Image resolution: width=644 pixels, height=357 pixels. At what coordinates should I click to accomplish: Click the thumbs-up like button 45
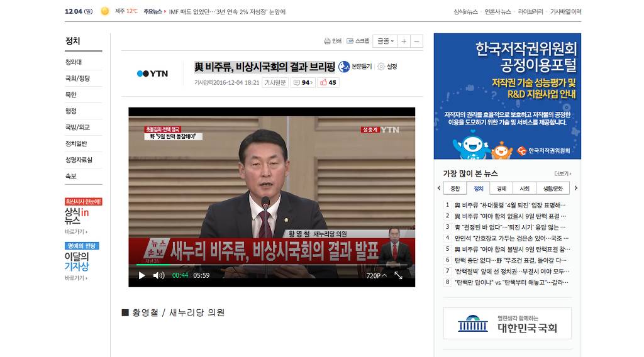tap(328, 82)
